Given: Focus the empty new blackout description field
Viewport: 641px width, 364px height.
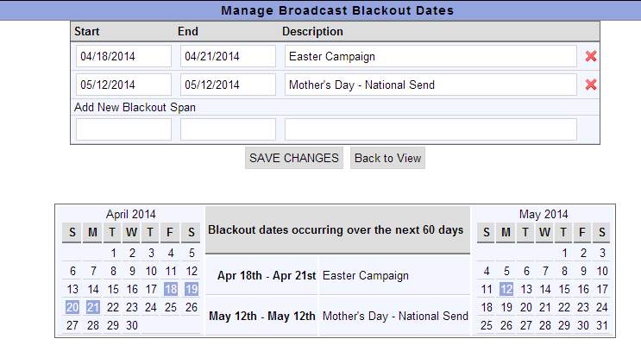Looking at the screenshot, I should click(x=430, y=129).
